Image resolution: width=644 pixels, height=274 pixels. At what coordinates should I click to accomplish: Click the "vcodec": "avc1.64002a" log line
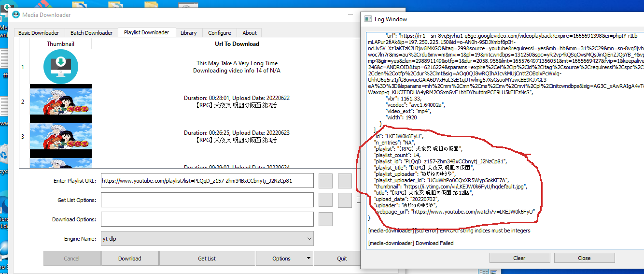tap(422, 105)
